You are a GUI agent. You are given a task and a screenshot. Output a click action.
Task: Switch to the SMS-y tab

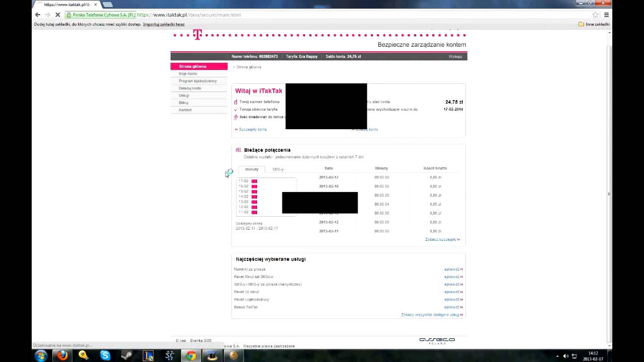coord(278,169)
